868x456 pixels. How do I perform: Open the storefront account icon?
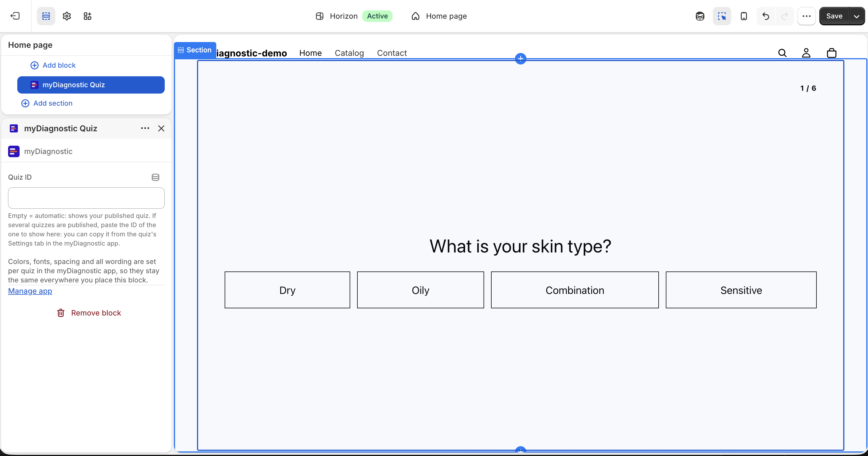click(806, 53)
